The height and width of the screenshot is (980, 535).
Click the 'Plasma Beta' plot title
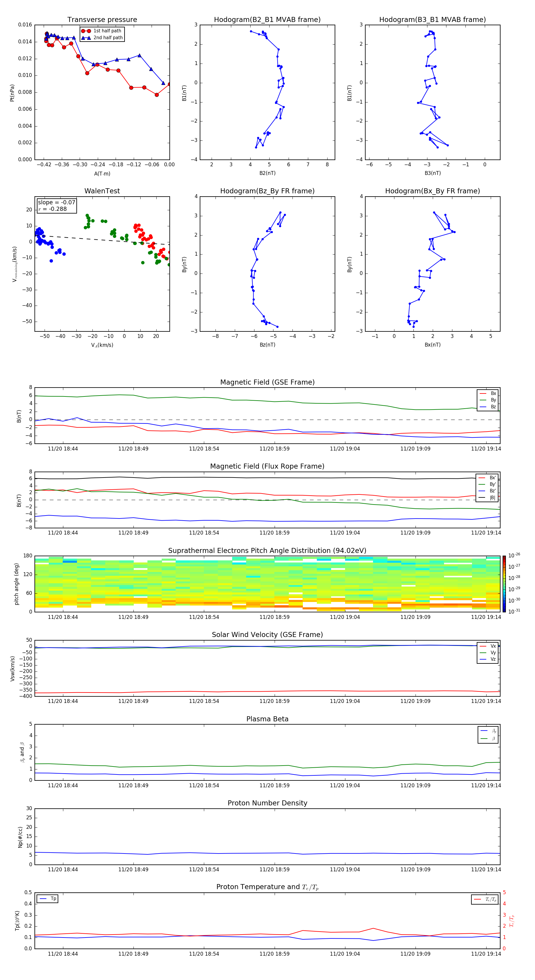coord(267,719)
